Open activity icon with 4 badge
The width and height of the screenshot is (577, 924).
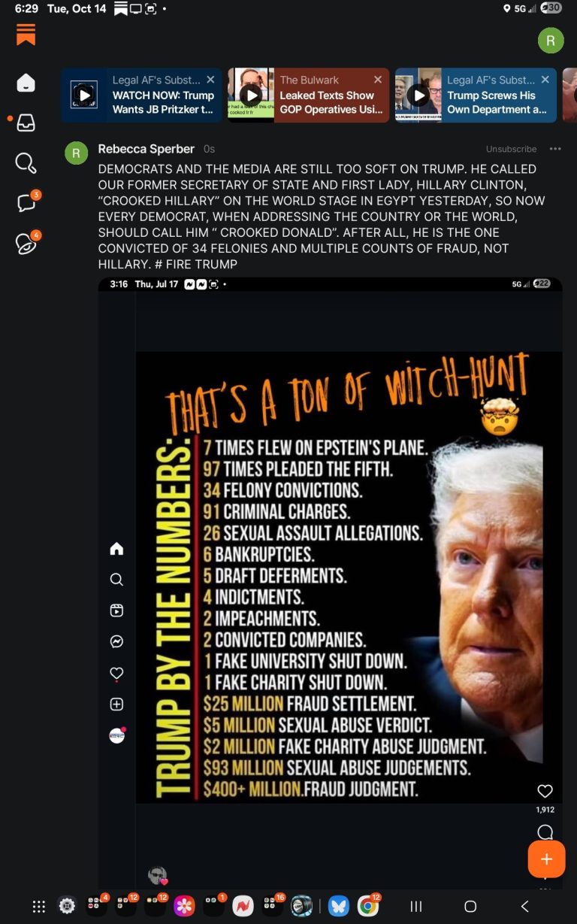[27, 243]
